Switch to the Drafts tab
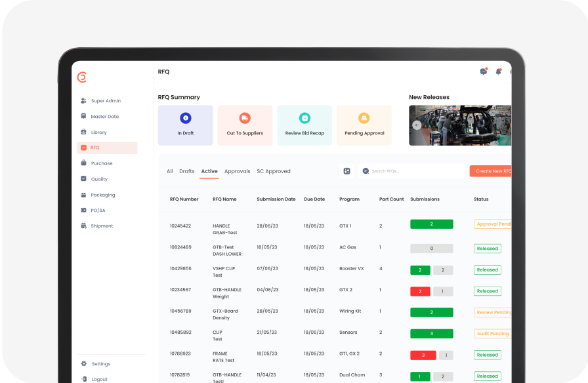 (187, 171)
